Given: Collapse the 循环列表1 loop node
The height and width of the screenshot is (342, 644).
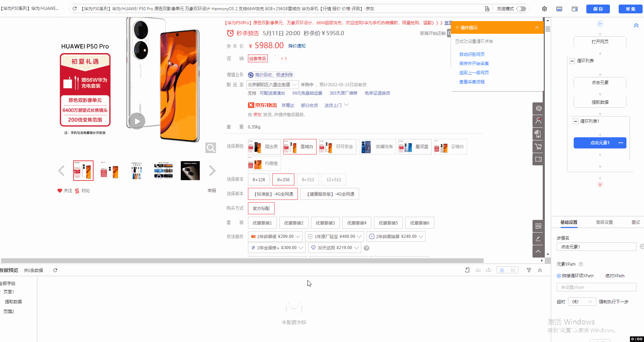Looking at the screenshot, I should [576, 121].
